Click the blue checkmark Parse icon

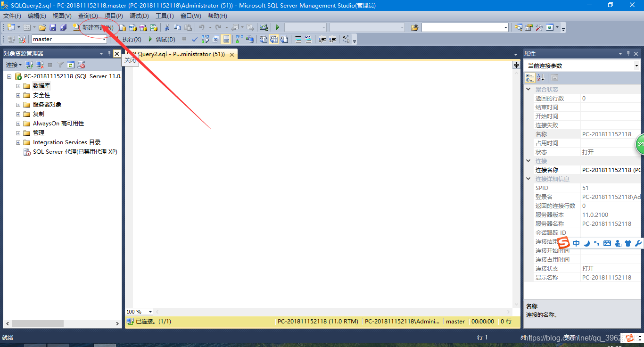click(x=195, y=39)
